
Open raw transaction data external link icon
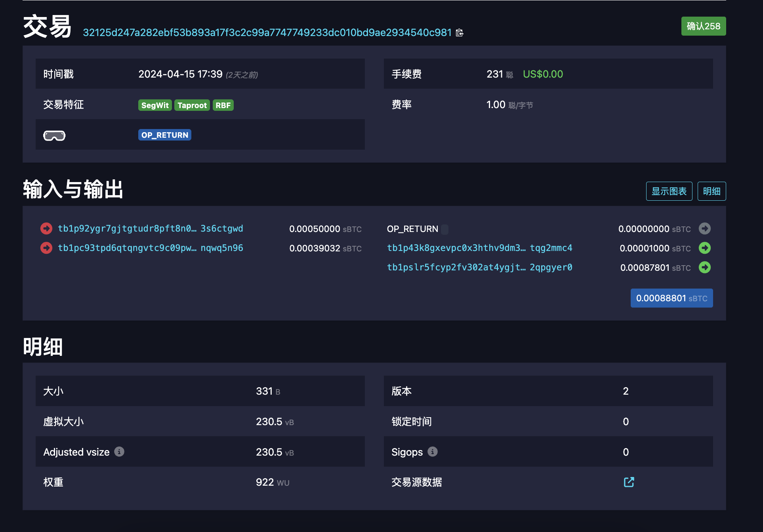(629, 482)
